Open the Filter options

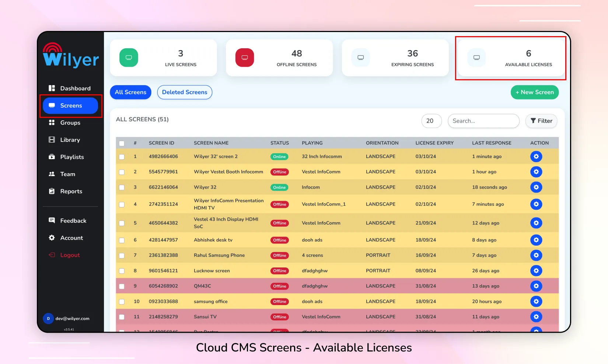[541, 121]
